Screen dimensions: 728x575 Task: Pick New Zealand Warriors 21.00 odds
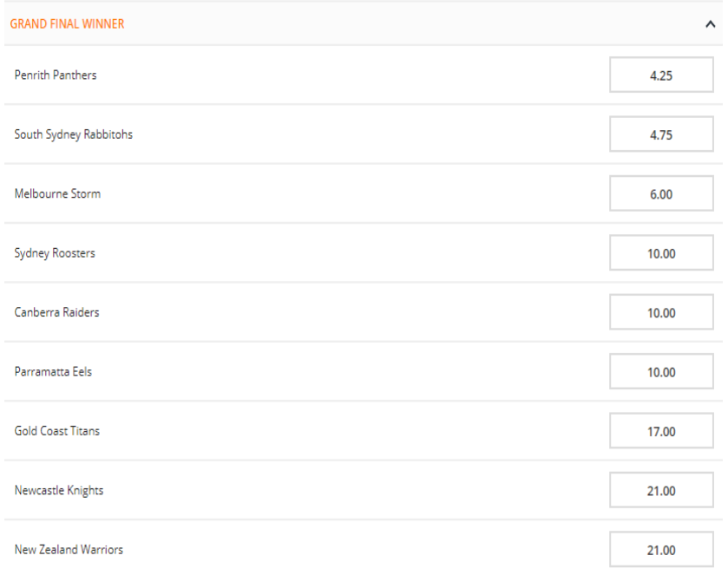[x=661, y=550]
